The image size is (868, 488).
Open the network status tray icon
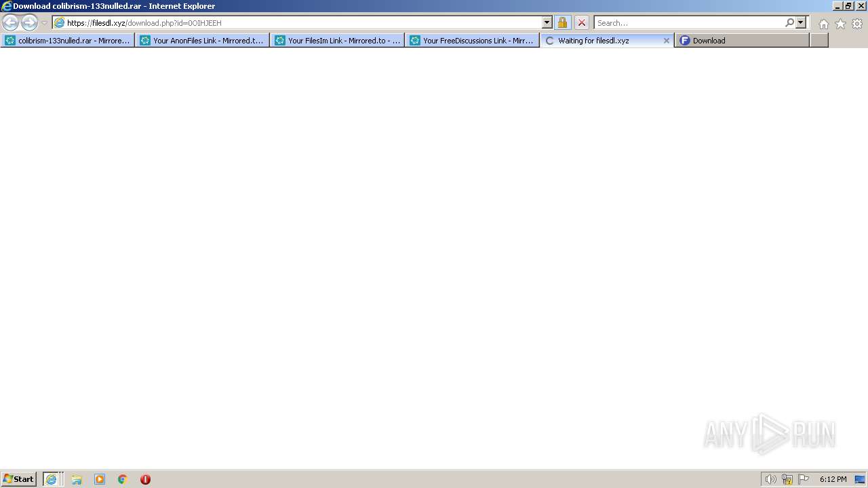[787, 479]
